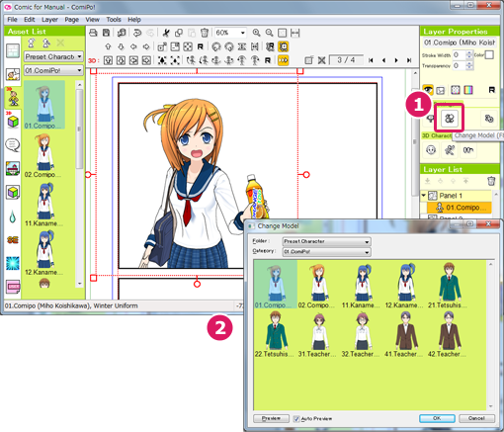This screenshot has height=432, width=504.
Task: Open the File menu
Action: pos(12,20)
